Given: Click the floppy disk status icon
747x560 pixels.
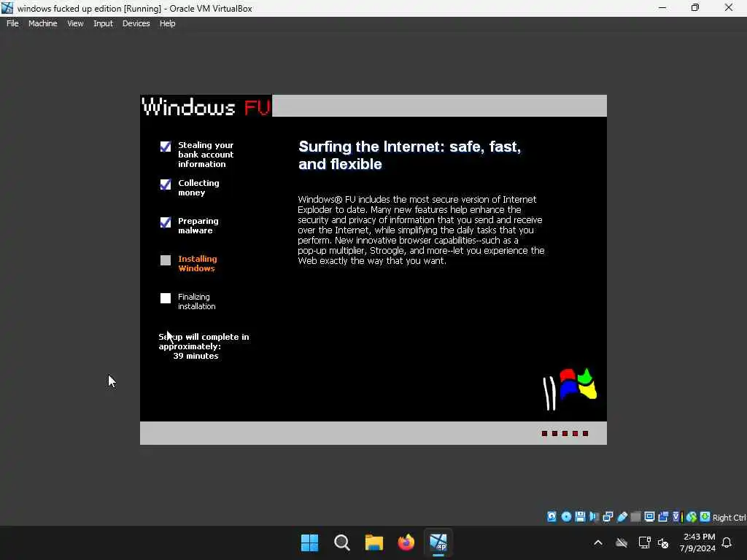Looking at the screenshot, I should click(x=580, y=517).
